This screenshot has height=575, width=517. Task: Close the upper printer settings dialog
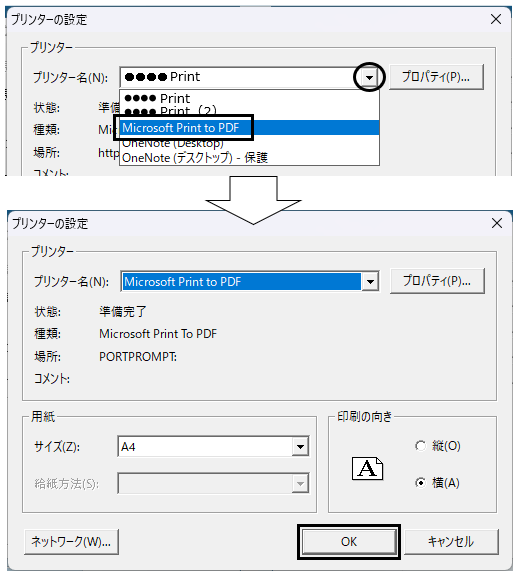(x=496, y=19)
